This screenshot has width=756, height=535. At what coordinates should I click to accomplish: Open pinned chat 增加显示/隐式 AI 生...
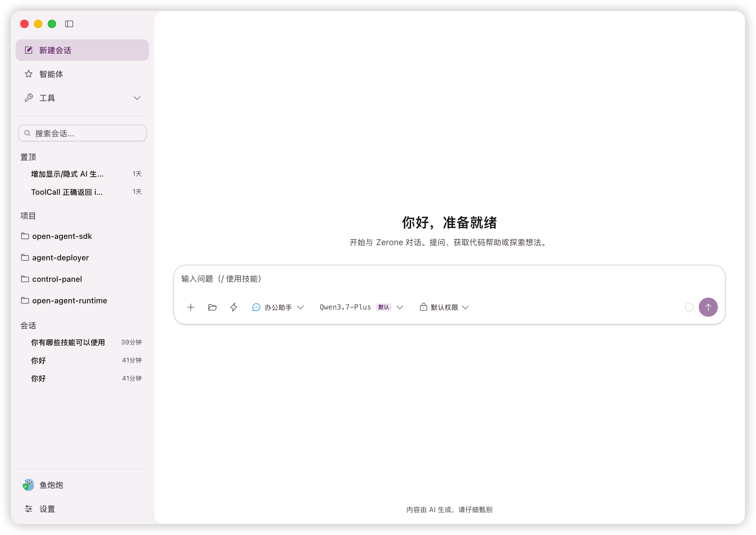(x=82, y=174)
